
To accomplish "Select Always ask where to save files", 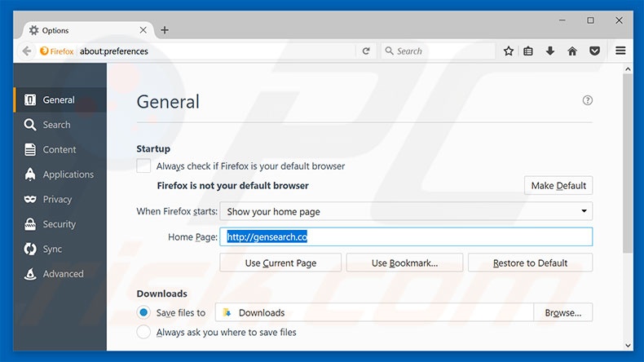I will [x=143, y=332].
